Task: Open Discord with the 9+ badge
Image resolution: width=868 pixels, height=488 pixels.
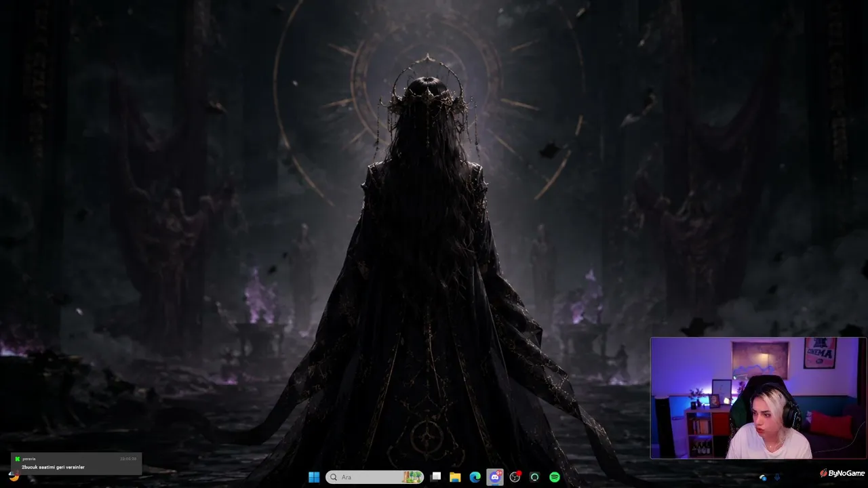Action: tap(495, 477)
